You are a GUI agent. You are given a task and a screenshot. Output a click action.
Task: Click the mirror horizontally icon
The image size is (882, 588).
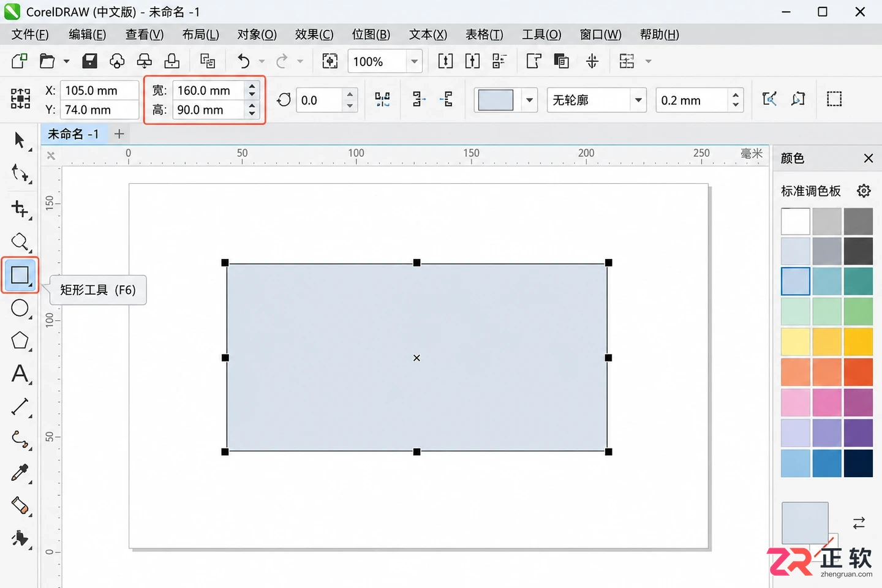click(382, 99)
